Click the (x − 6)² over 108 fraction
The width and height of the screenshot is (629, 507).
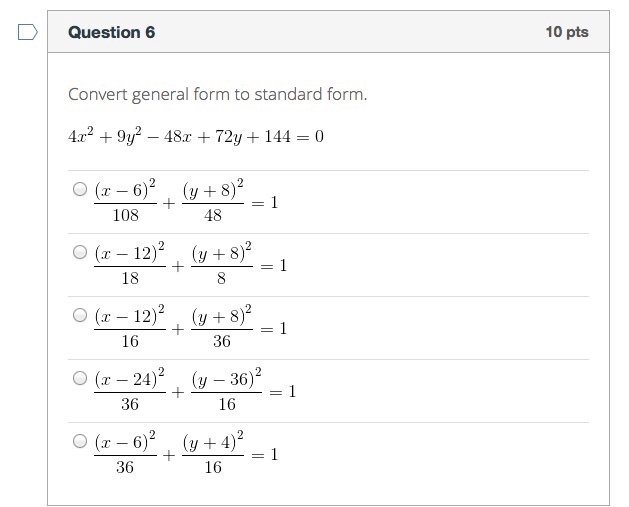tap(125, 202)
